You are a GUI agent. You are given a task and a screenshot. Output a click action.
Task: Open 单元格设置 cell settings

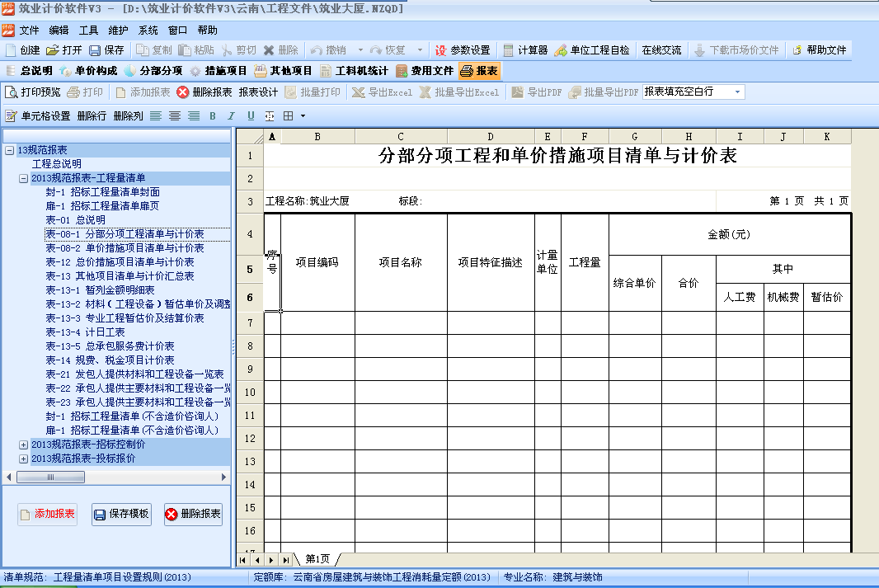pos(38,116)
